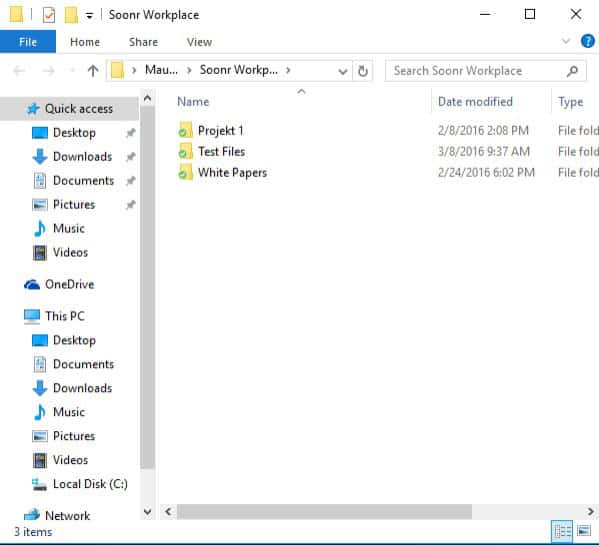The width and height of the screenshot is (599, 545).
Task: Click the horizontal scrollbar thumb
Action: click(324, 511)
